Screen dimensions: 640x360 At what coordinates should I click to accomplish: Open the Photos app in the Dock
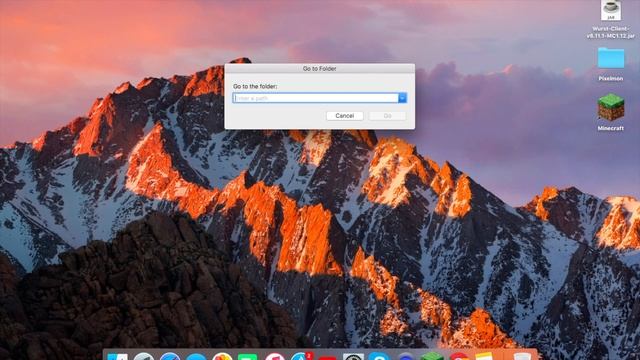point(222,357)
